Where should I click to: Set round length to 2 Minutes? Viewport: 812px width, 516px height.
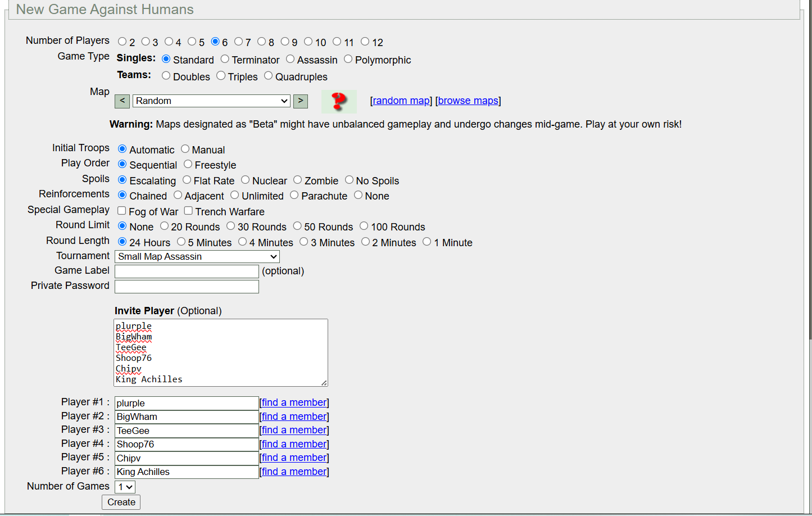(365, 242)
